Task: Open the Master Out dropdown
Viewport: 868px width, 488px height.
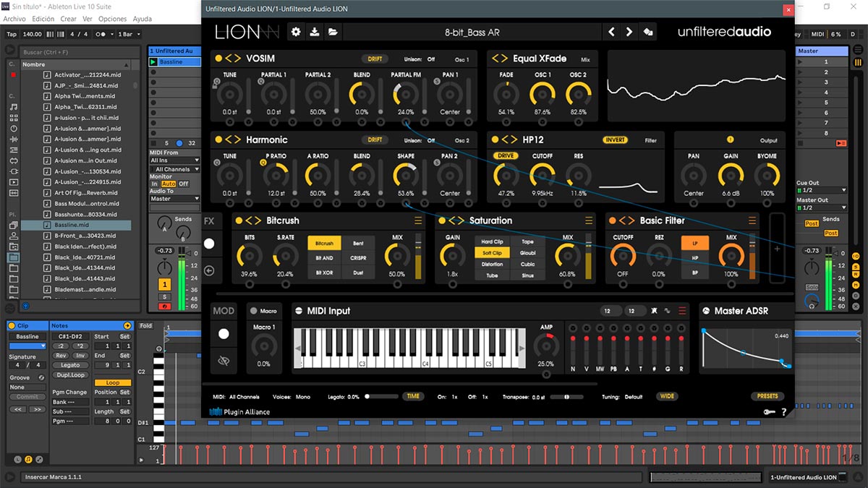Action: coord(821,208)
